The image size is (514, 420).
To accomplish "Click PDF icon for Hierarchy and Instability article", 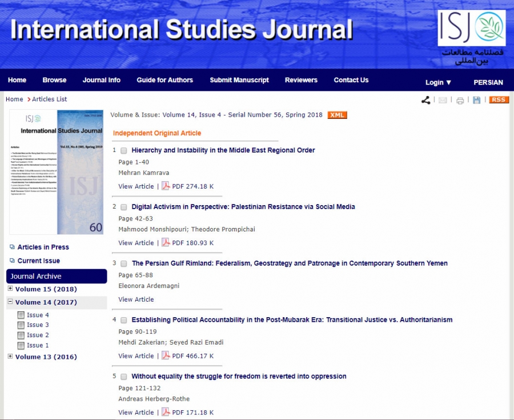I will pyautogui.click(x=166, y=186).
